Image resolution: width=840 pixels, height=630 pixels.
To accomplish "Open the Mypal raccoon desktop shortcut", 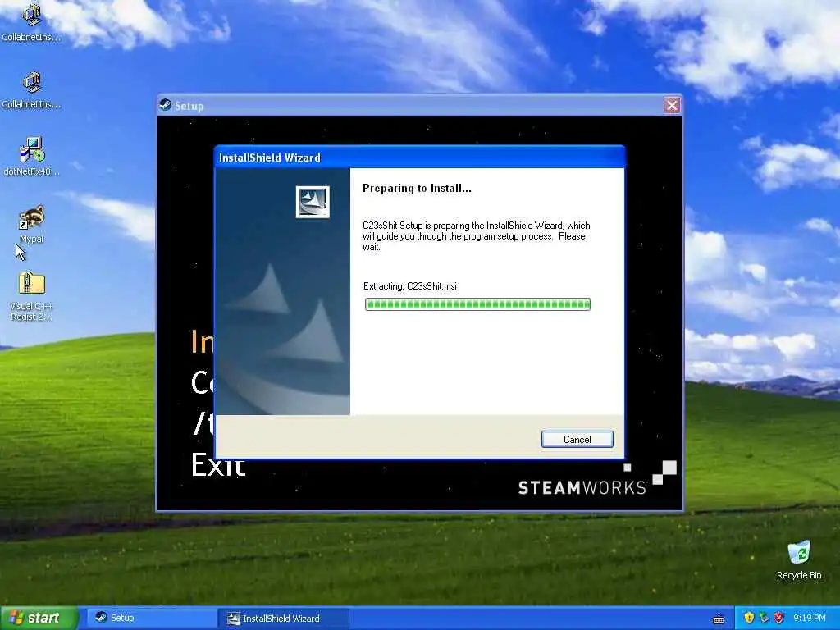I will (x=32, y=225).
